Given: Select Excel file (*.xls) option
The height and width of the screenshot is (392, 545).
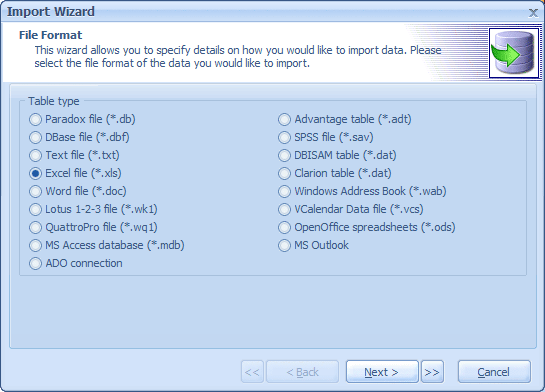Looking at the screenshot, I should point(75,173).
